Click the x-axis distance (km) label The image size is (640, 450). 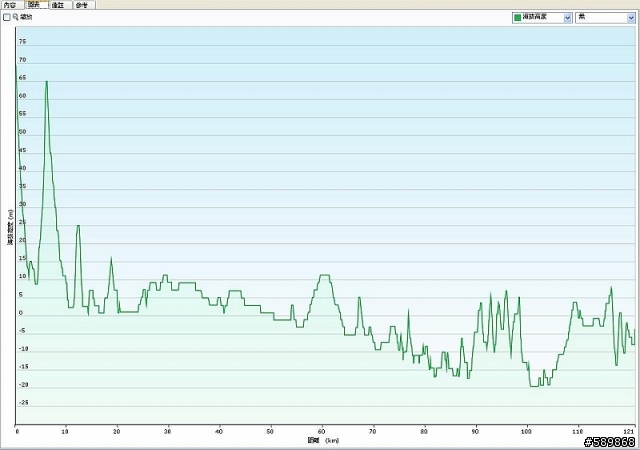(x=323, y=440)
